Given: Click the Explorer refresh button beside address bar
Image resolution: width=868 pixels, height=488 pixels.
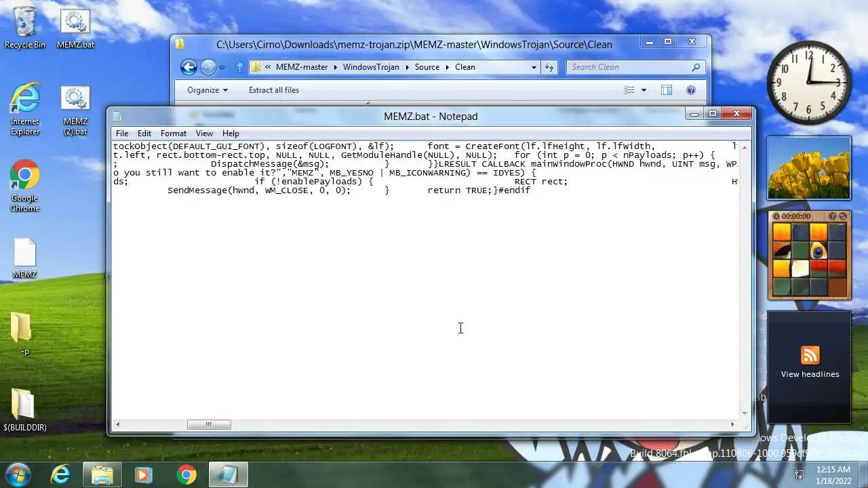Looking at the screenshot, I should click(x=549, y=67).
